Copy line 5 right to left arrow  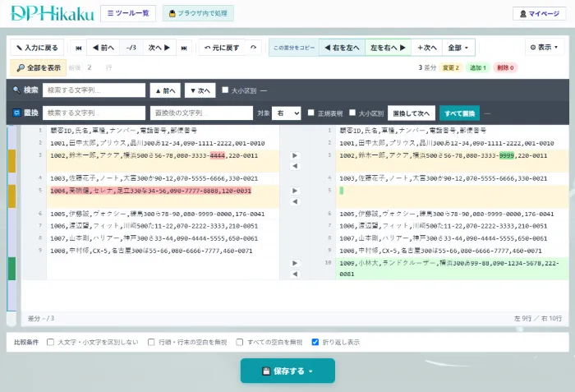(x=295, y=201)
